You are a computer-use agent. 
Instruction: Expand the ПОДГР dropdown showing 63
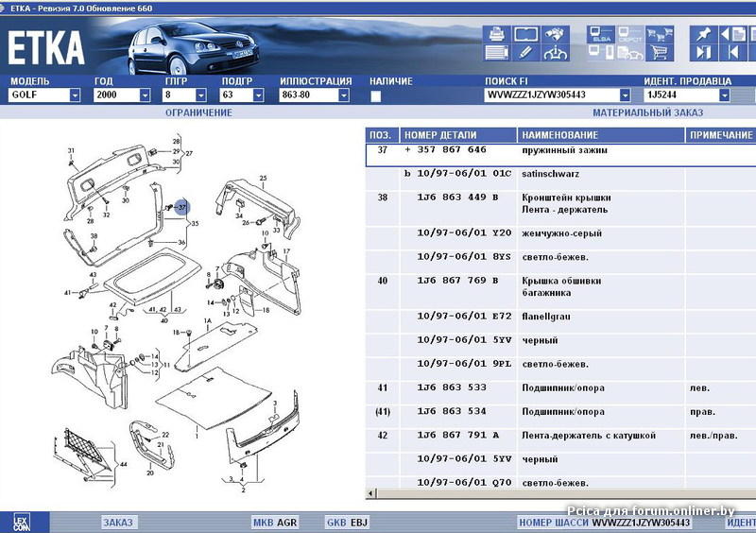tap(258, 95)
